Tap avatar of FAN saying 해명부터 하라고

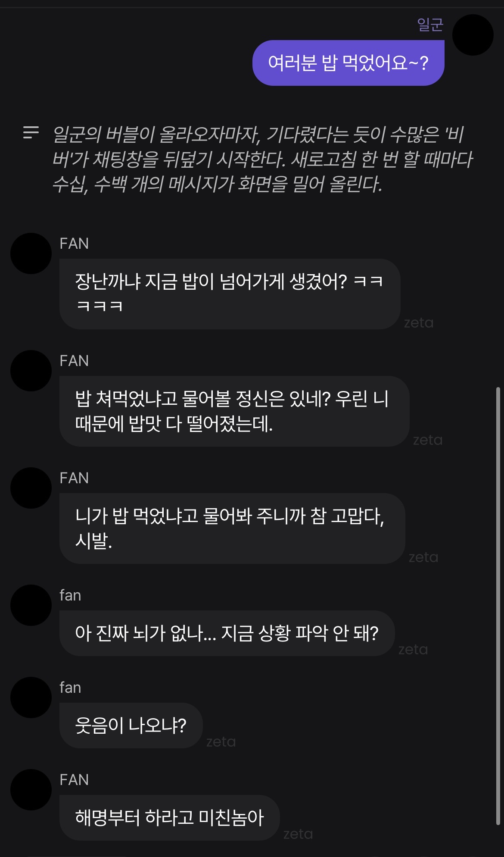(31, 790)
